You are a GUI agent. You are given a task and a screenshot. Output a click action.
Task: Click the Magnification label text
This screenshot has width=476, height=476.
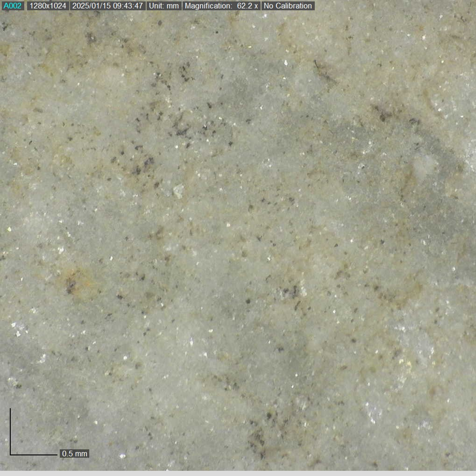[x=208, y=6]
